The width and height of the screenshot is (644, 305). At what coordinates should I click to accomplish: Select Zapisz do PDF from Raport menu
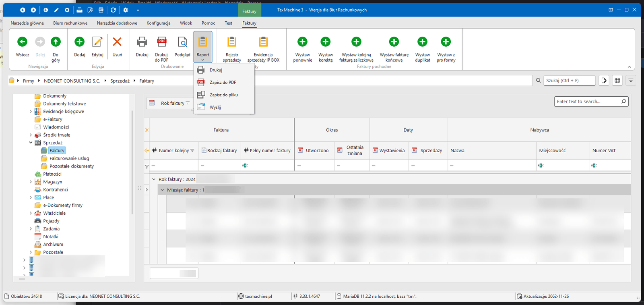[223, 83]
